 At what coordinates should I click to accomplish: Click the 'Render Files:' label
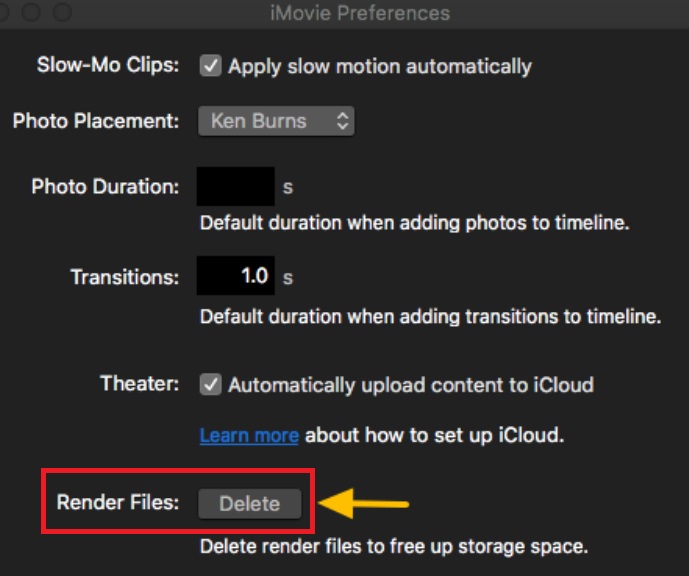[x=118, y=502]
